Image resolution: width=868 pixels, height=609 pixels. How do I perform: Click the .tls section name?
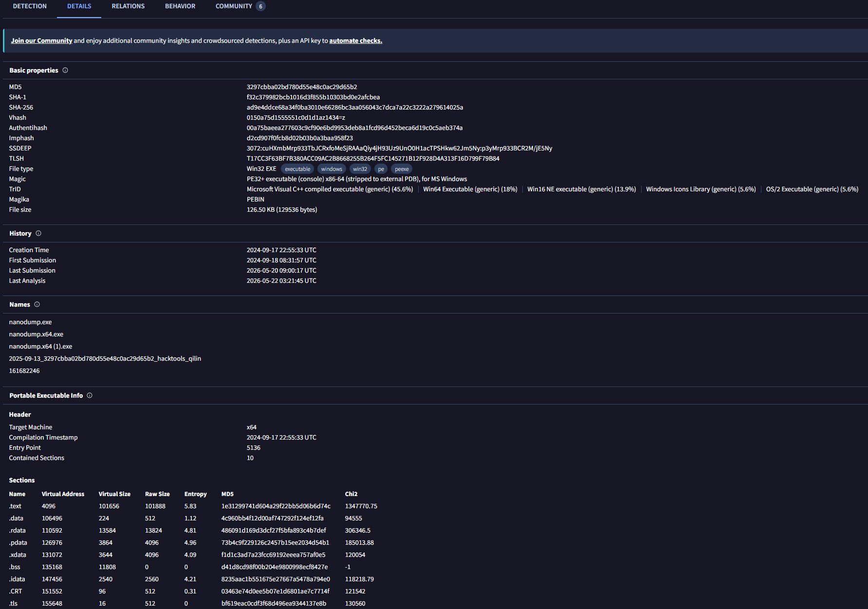pyautogui.click(x=13, y=604)
